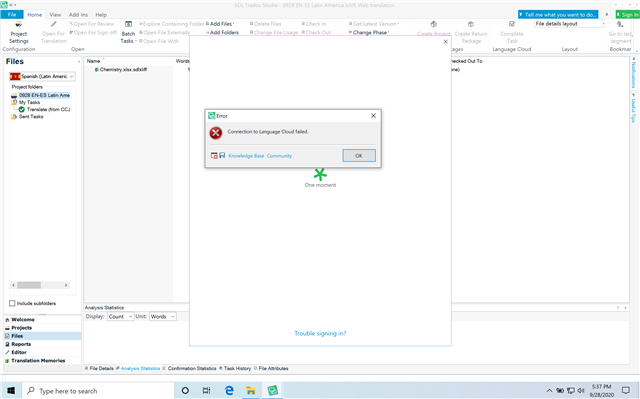
Task: Open the Batch Tasks dropdown
Action: click(128, 33)
